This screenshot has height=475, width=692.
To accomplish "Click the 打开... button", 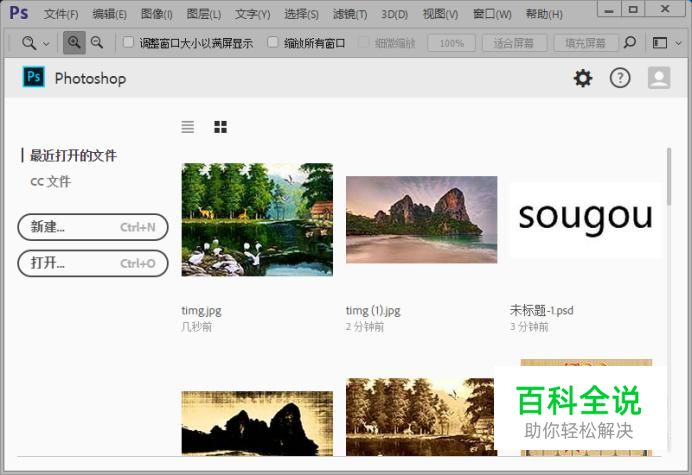I will (93, 263).
